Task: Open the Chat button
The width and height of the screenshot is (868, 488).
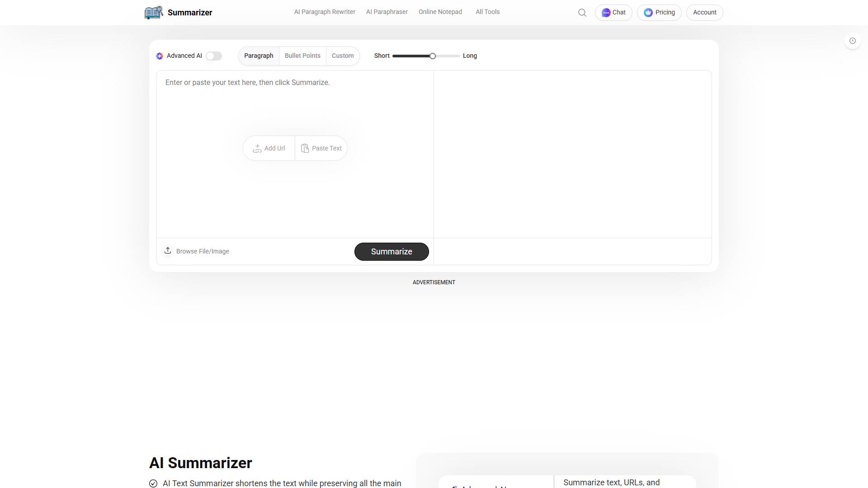Action: click(x=613, y=13)
